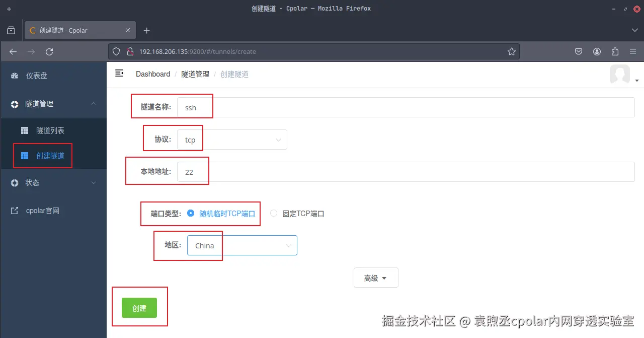This screenshot has height=338, width=644.
Task: Click the cpolar官网 external link icon
Action: coord(15,211)
